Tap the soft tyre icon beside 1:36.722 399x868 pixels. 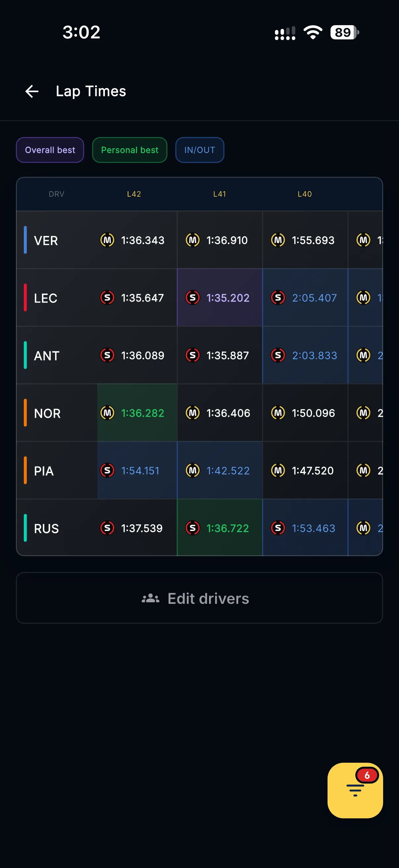coord(193,528)
